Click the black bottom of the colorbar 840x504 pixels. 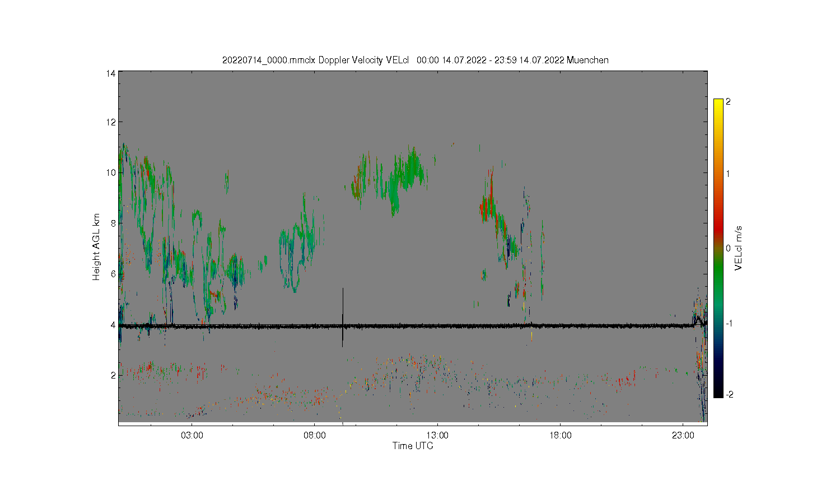pyautogui.click(x=718, y=392)
